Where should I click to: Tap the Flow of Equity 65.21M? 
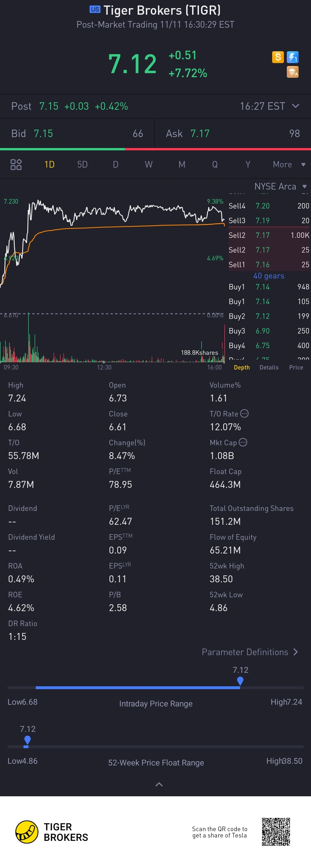click(225, 550)
